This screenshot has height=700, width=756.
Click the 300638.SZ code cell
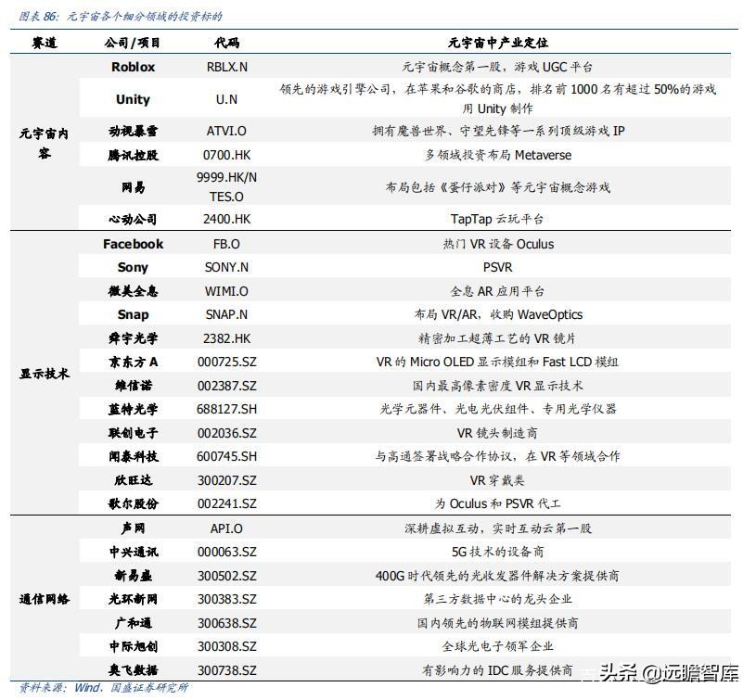tap(226, 623)
